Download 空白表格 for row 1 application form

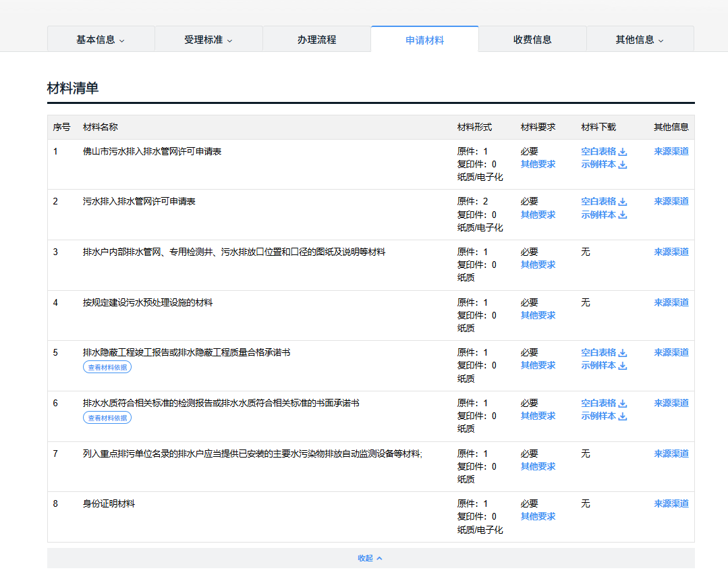[604, 151]
